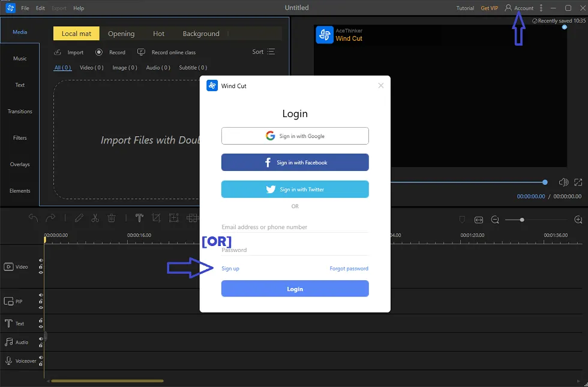
Task: Switch to the Background tab
Action: pyautogui.click(x=201, y=34)
